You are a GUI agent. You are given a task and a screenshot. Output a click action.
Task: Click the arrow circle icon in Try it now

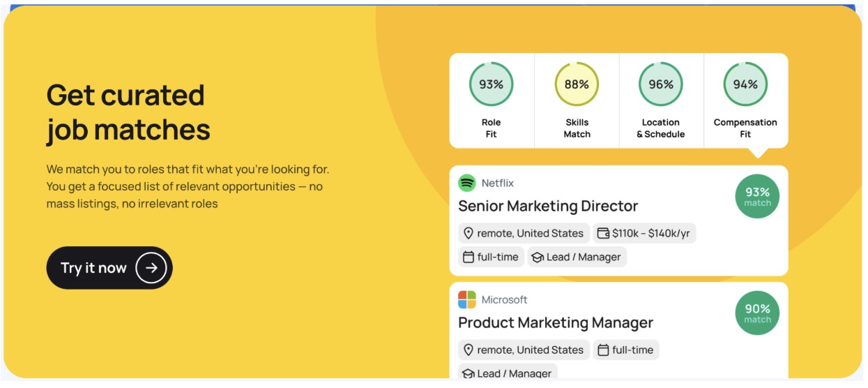[x=151, y=268]
